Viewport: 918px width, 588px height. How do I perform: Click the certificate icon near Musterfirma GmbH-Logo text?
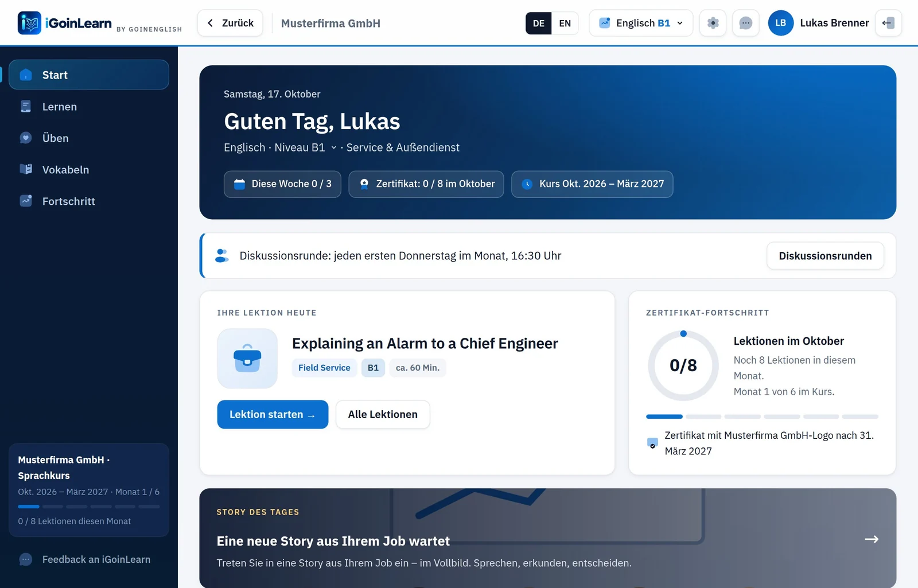click(652, 443)
